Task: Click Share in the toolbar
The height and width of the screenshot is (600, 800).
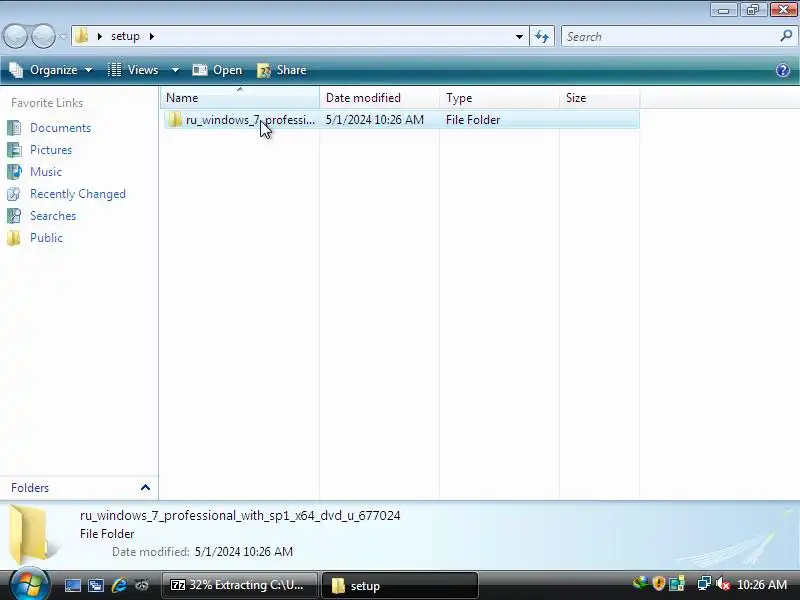Action: coord(282,70)
